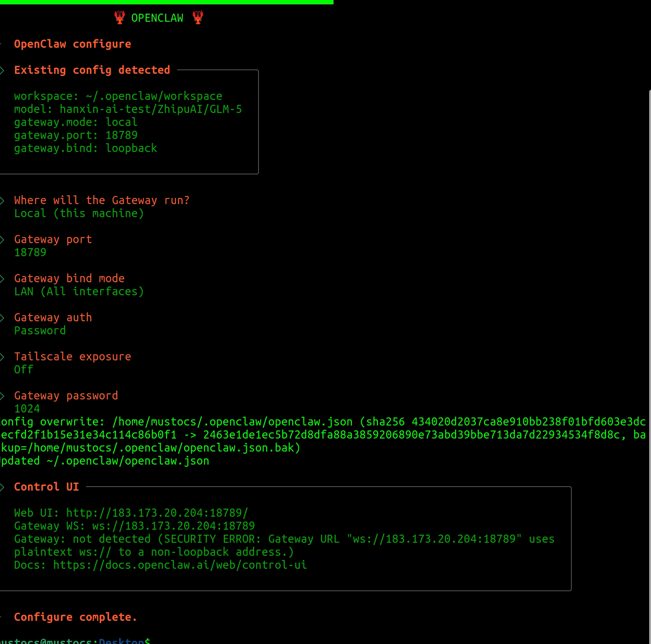The image size is (651, 644).
Task: Click the 'Gateway password' prompt label
Action: (66, 396)
